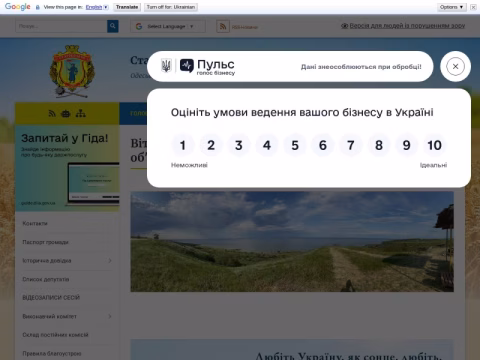Rate business conditions as 7
The height and width of the screenshot is (360, 480).
(x=351, y=145)
